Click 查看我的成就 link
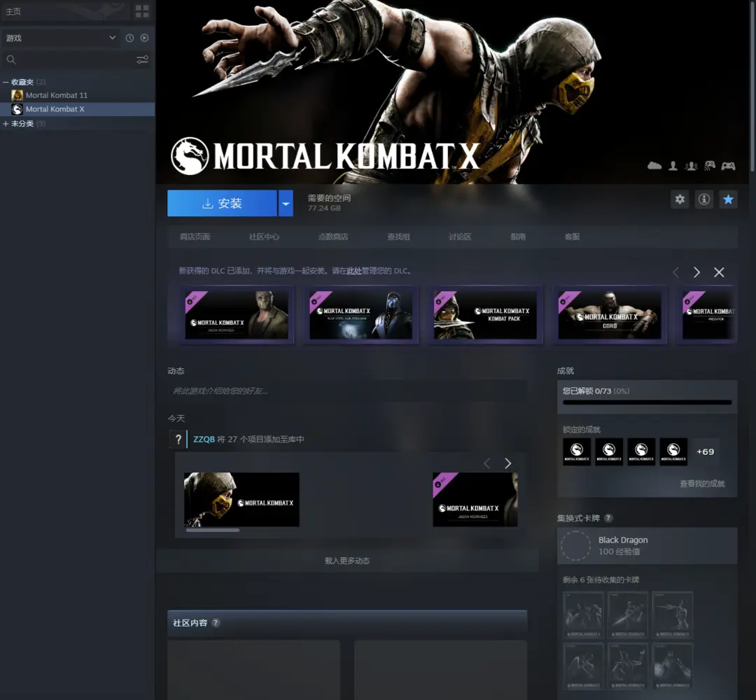This screenshot has width=756, height=700. (702, 484)
